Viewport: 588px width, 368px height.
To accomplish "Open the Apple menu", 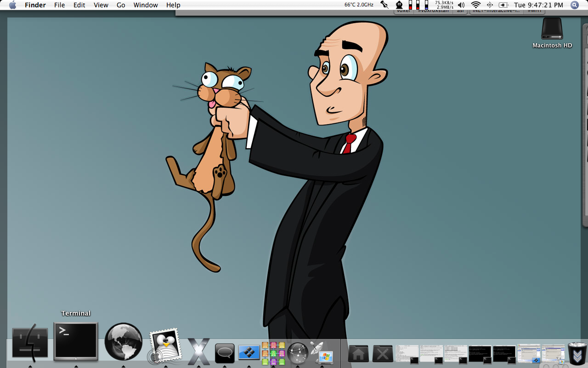I will [x=13, y=5].
